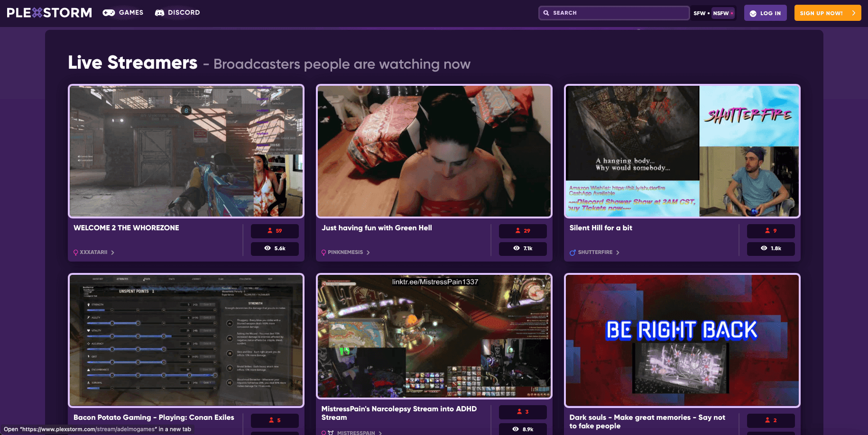The width and height of the screenshot is (868, 435).
Task: Expand the chevron next to SHUTTERFIRE
Action: tap(618, 253)
